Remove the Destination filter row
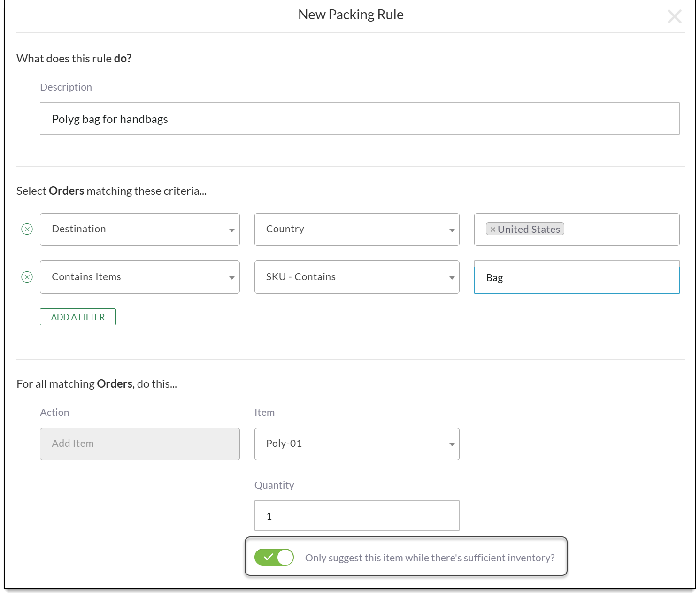This screenshot has width=700, height=597. click(x=27, y=229)
